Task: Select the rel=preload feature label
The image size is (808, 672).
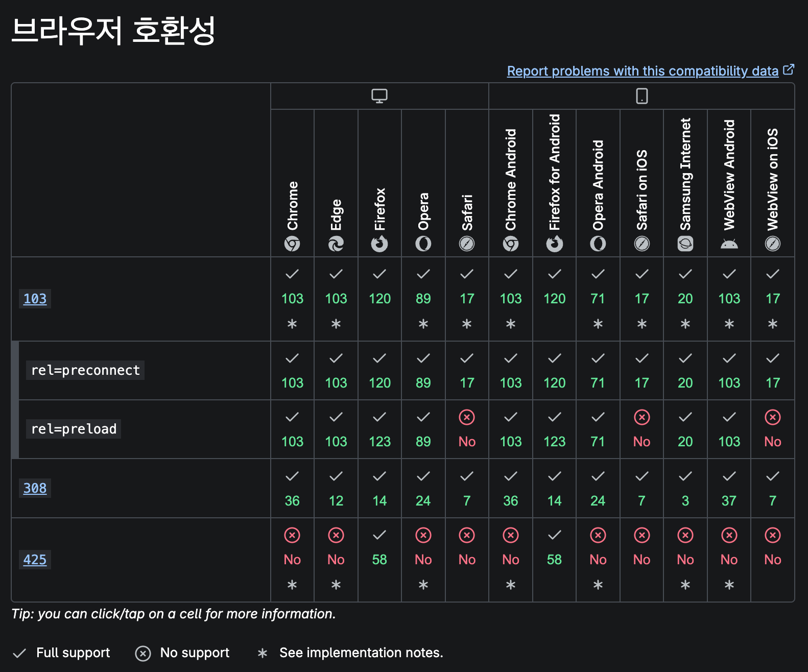Action: coord(74,429)
